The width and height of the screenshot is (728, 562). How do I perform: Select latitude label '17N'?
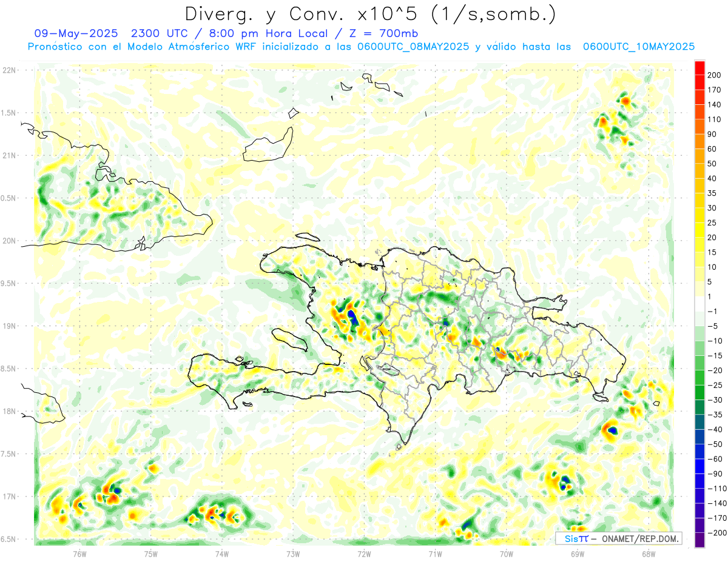pos(10,497)
